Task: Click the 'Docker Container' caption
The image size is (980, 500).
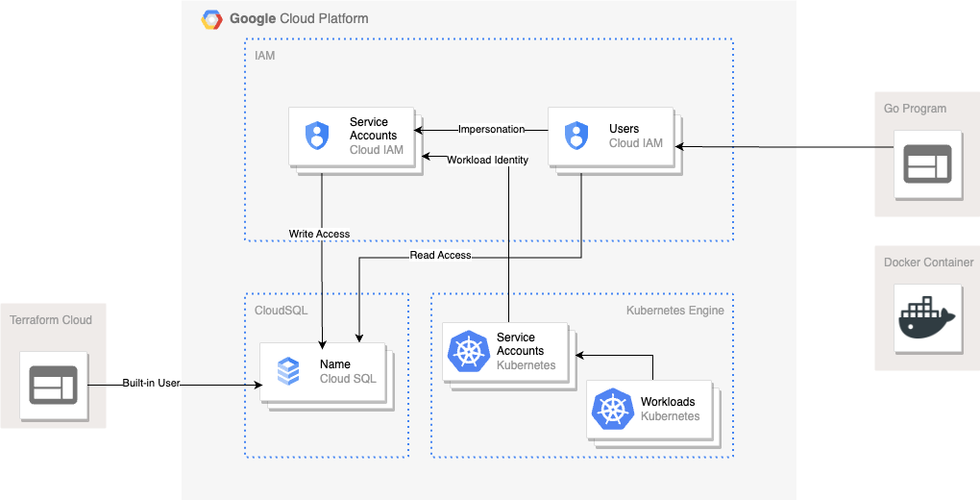Action: (929, 262)
